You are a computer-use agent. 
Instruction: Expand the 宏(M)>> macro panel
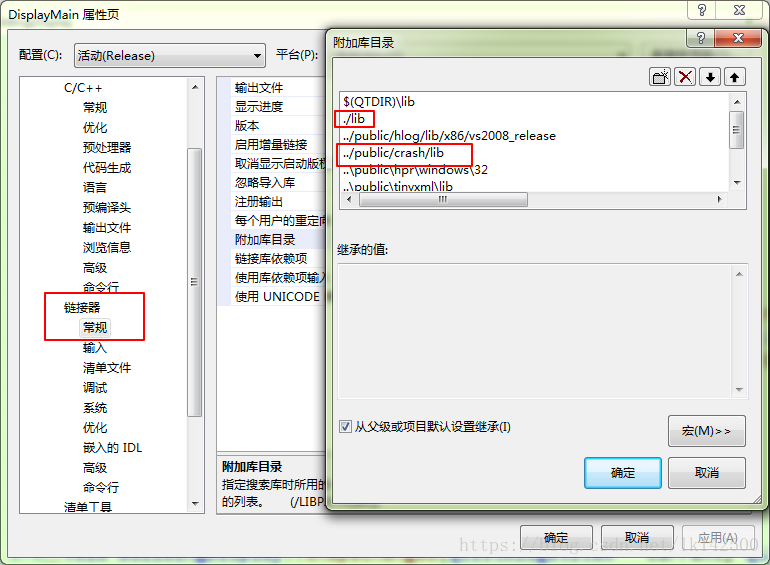[707, 431]
